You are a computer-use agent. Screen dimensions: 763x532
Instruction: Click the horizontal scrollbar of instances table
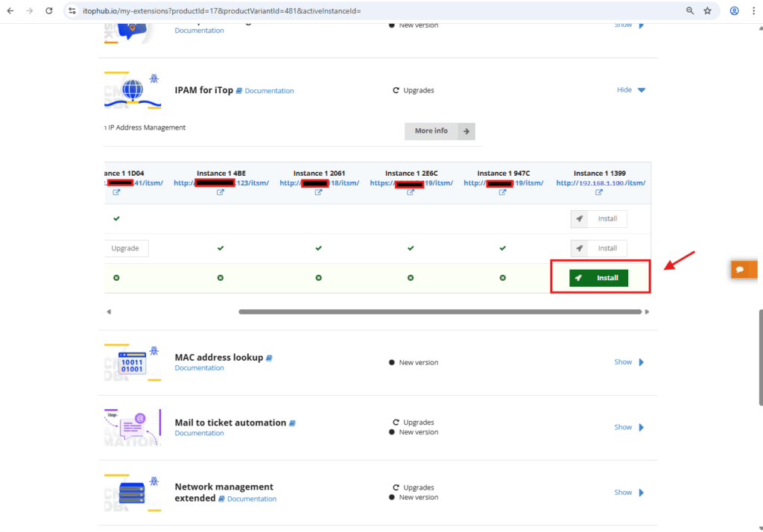440,311
